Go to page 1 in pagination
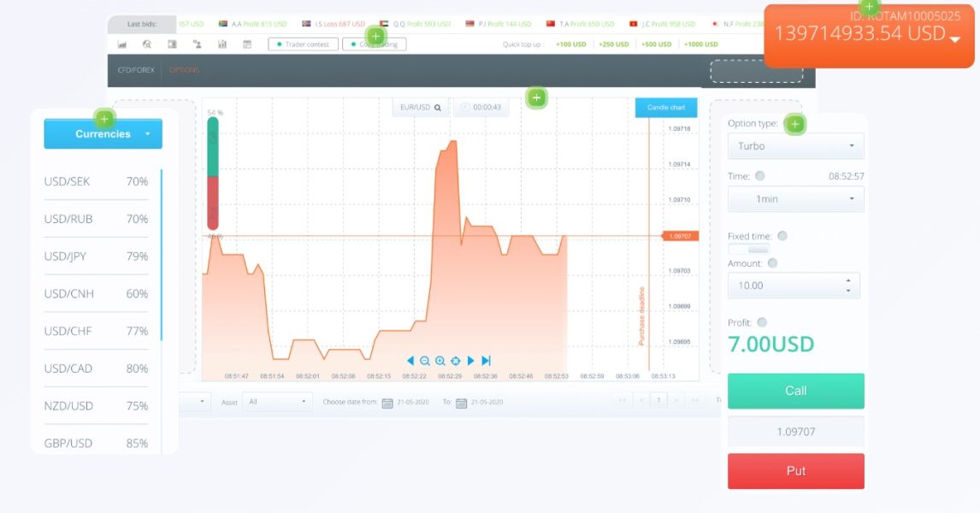Screen dimensions: 980x513 [658, 400]
